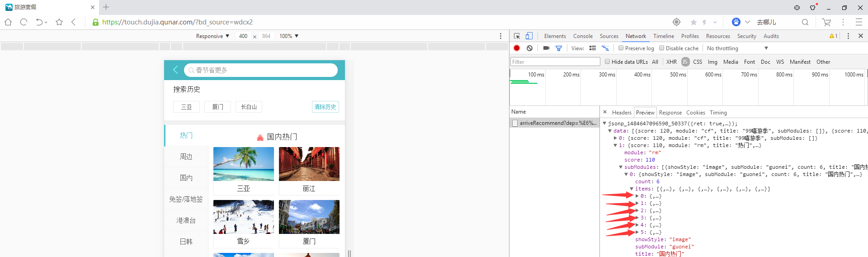Click the DevTools inspect element cursor icon

click(x=517, y=36)
